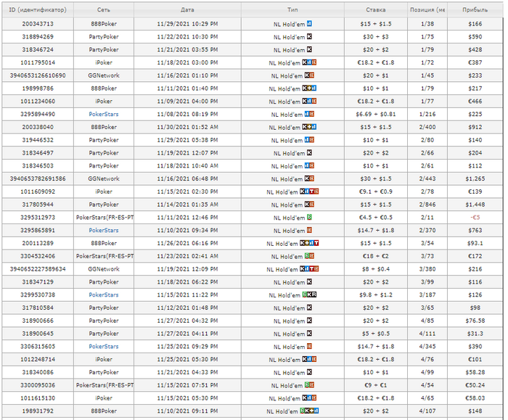Image resolution: width=508 pixels, height=420 pixels.
Task: Click red T icon in row 200113289
Action: tap(316, 243)
